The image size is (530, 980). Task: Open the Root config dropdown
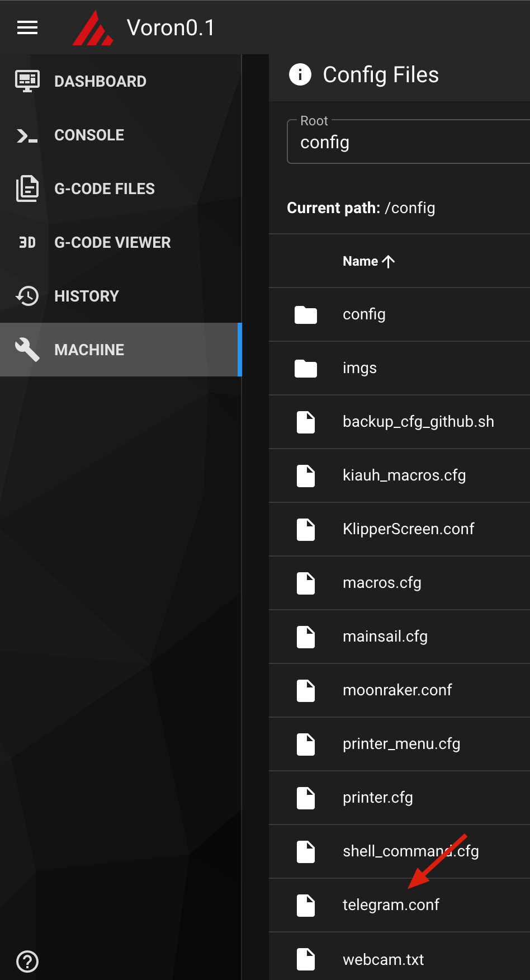[408, 142]
